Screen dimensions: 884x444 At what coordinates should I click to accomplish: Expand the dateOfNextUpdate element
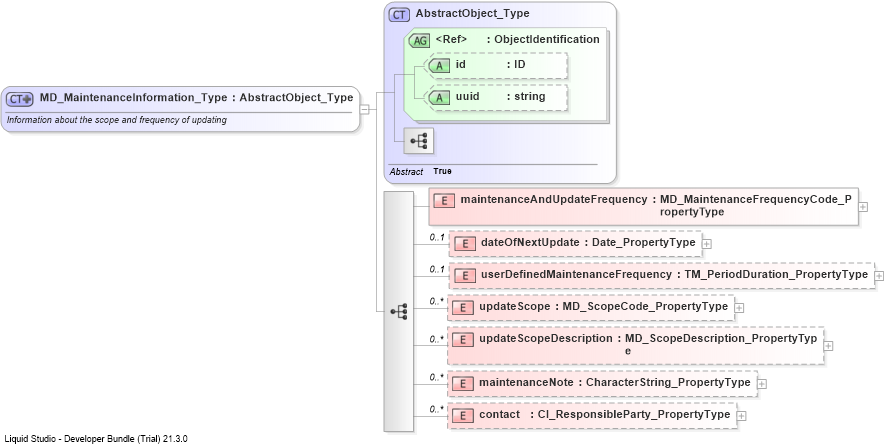707,244
